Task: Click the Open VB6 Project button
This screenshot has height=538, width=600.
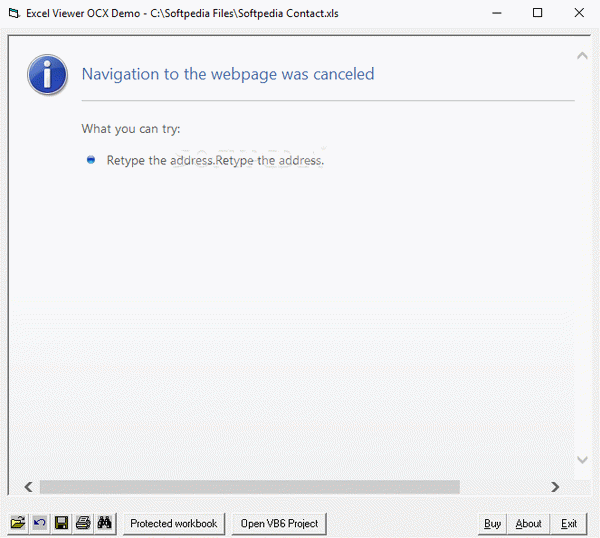Action: click(279, 523)
